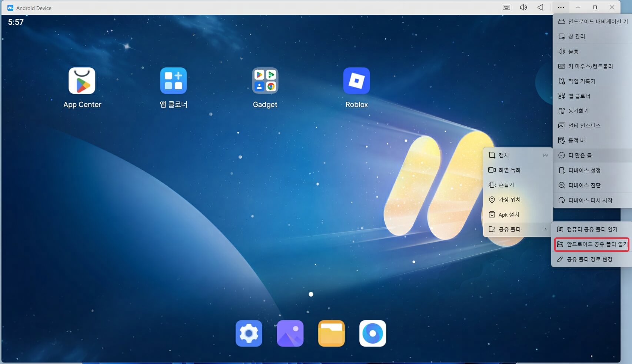632x364 pixels.
Task: Open the App Center app
Action: (82, 81)
